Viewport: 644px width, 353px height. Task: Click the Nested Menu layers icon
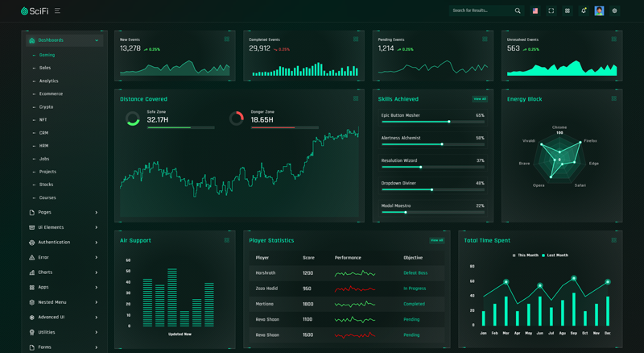click(32, 302)
